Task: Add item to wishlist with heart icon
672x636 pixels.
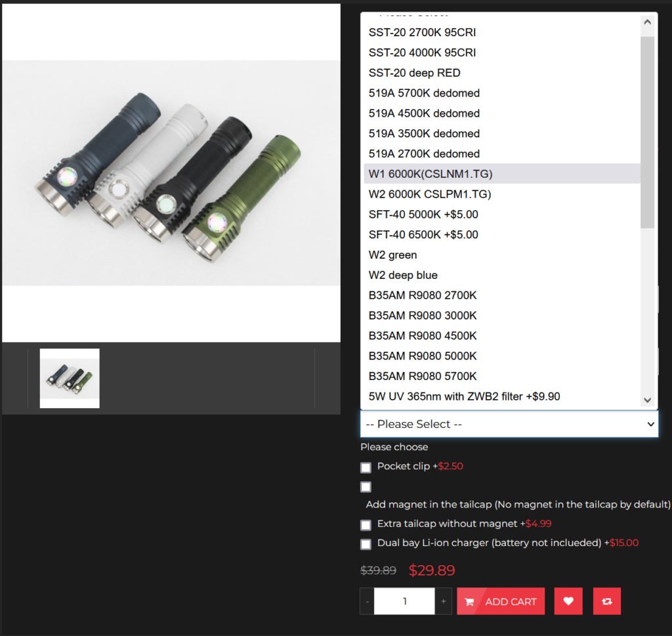Action: point(568,601)
